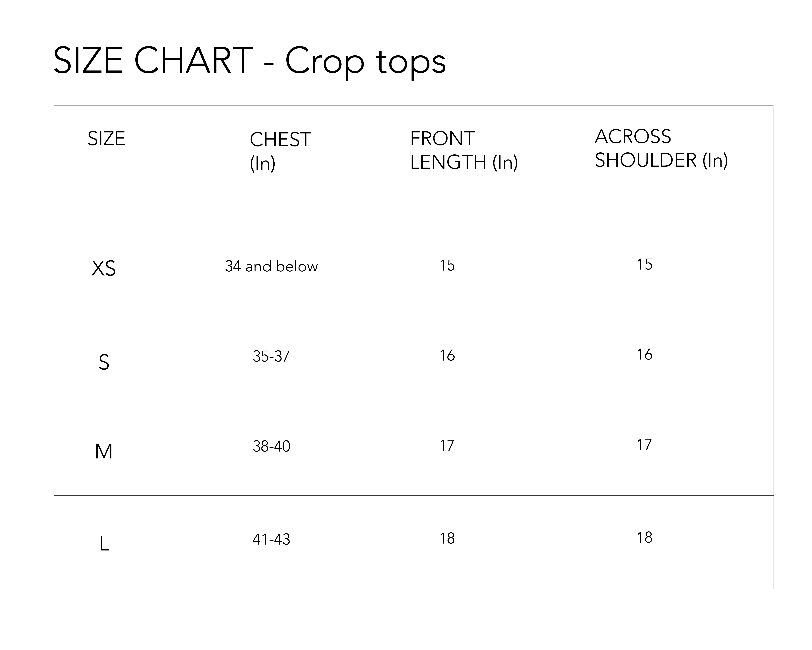Click the 38-40 chest measurement

coord(271,446)
